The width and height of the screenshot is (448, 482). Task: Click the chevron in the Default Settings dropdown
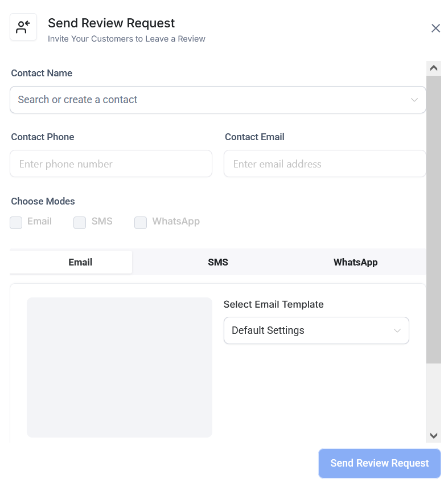397,330
